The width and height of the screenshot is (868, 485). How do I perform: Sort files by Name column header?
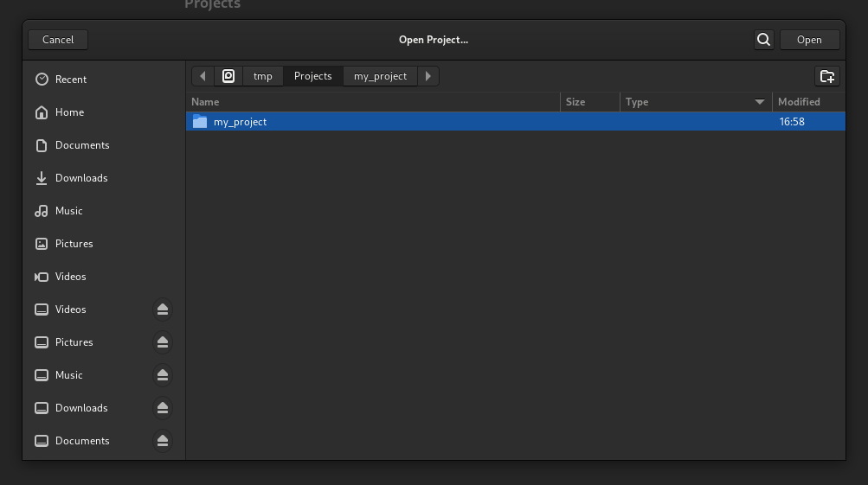pyautogui.click(x=372, y=102)
